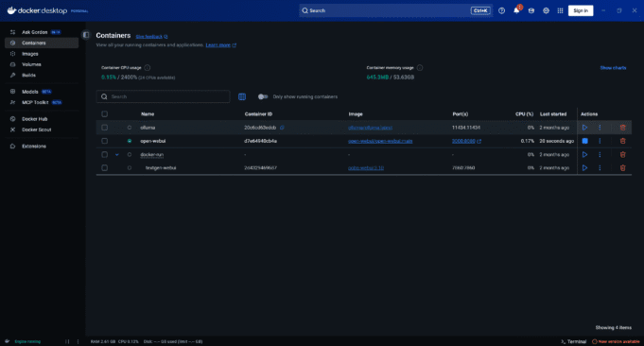Image resolution: width=644 pixels, height=346 pixels.
Task: Delete the open-webui container
Action: pos(622,141)
